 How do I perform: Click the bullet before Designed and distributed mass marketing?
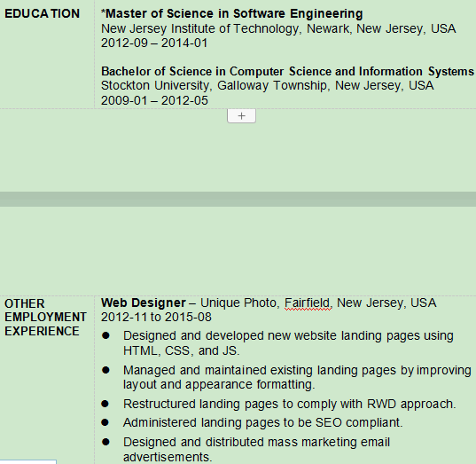click(x=105, y=442)
